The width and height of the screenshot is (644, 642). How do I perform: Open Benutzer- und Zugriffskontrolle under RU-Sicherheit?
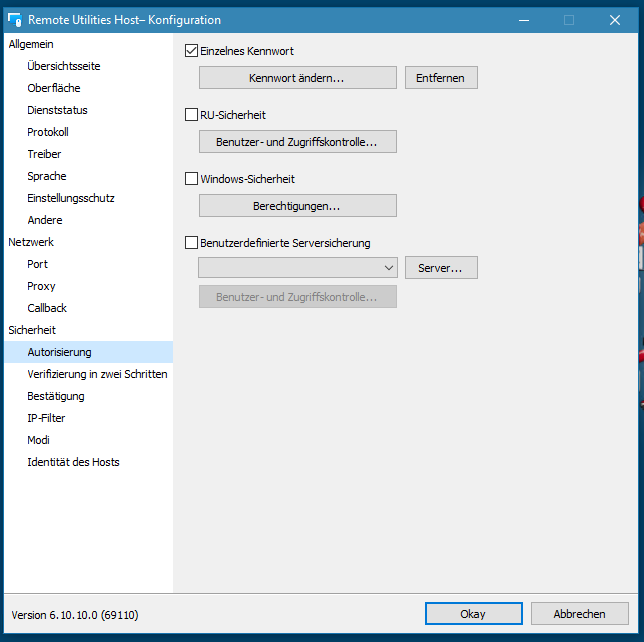click(297, 142)
